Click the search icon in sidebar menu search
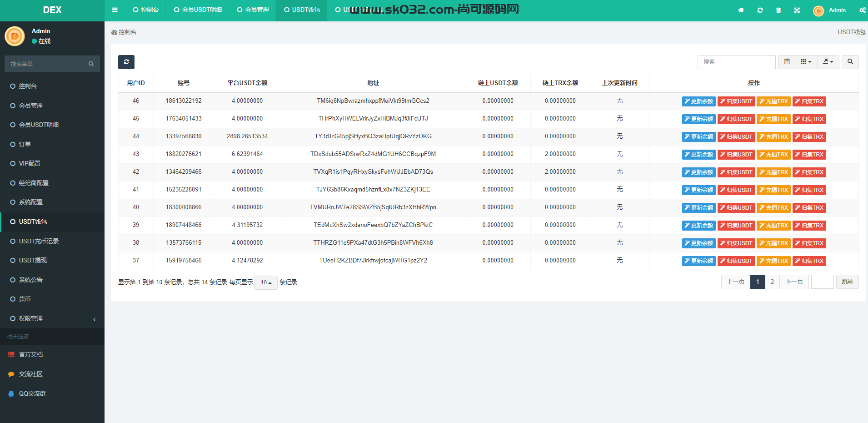Viewport: 868px width, 423px height. [91, 64]
